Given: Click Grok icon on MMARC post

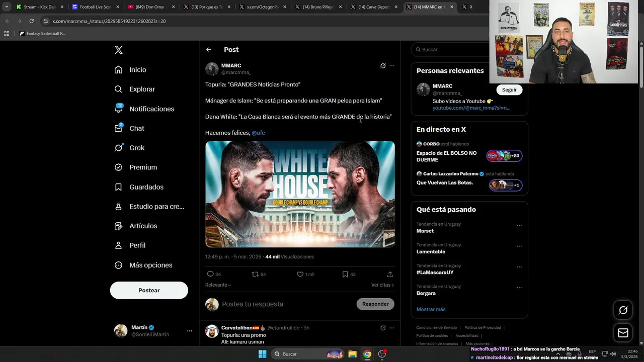Looking at the screenshot, I should pyautogui.click(x=383, y=66).
